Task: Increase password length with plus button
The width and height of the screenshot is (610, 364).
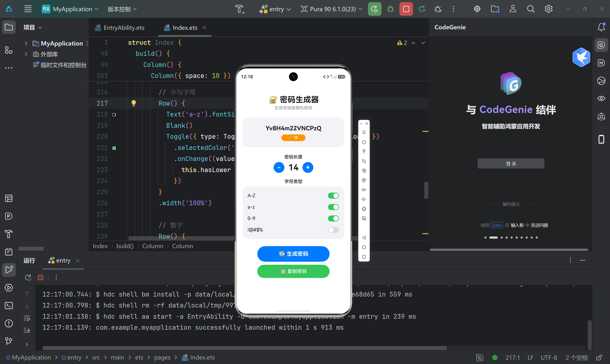Action: [308, 167]
